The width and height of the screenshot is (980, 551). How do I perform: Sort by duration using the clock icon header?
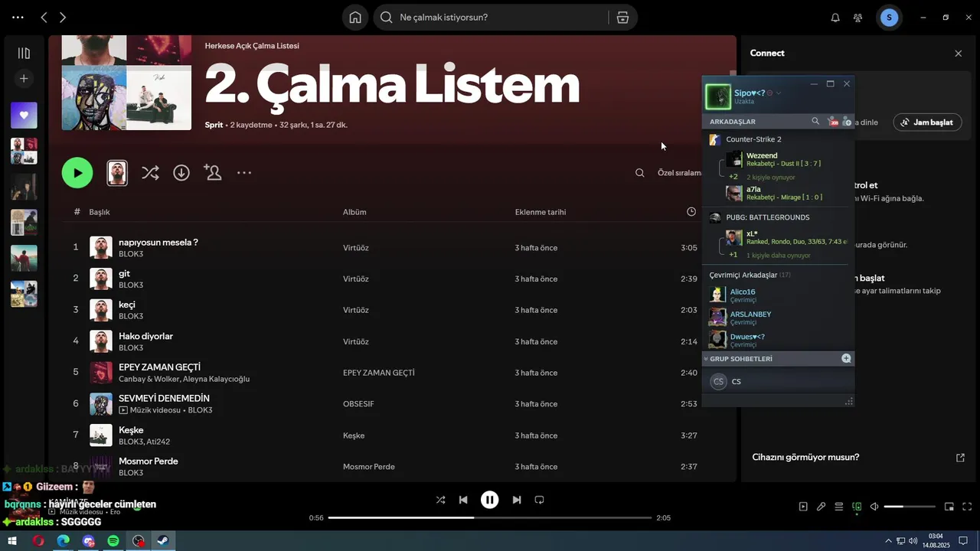691,212
